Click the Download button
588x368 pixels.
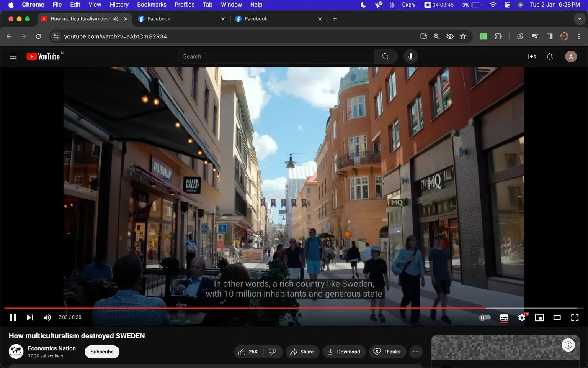[x=344, y=352]
